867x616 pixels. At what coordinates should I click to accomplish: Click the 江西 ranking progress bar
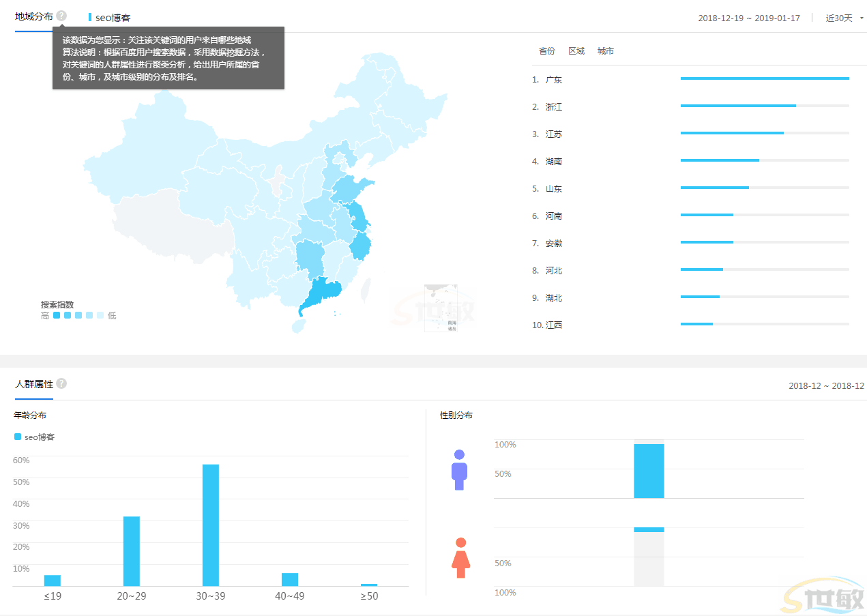point(765,324)
